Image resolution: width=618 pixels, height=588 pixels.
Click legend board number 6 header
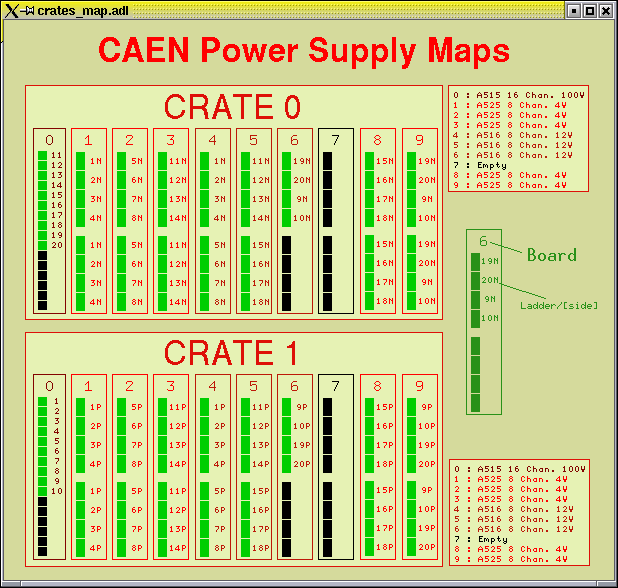click(x=484, y=241)
